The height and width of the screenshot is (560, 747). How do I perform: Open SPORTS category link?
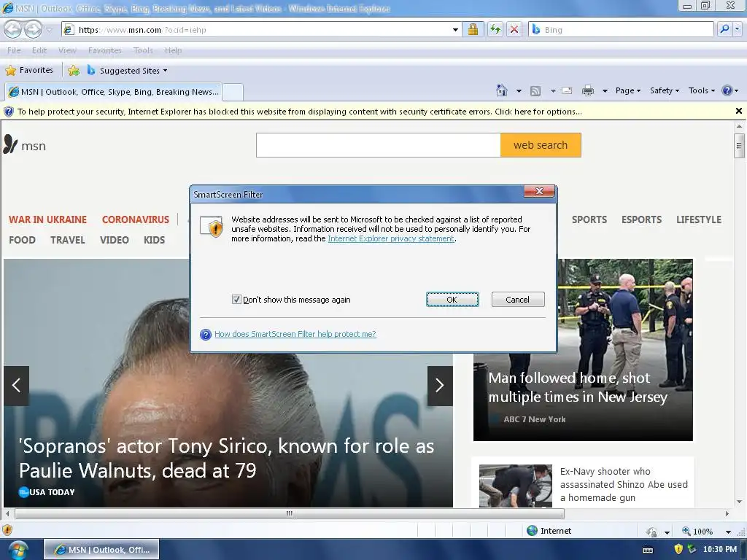pos(589,219)
